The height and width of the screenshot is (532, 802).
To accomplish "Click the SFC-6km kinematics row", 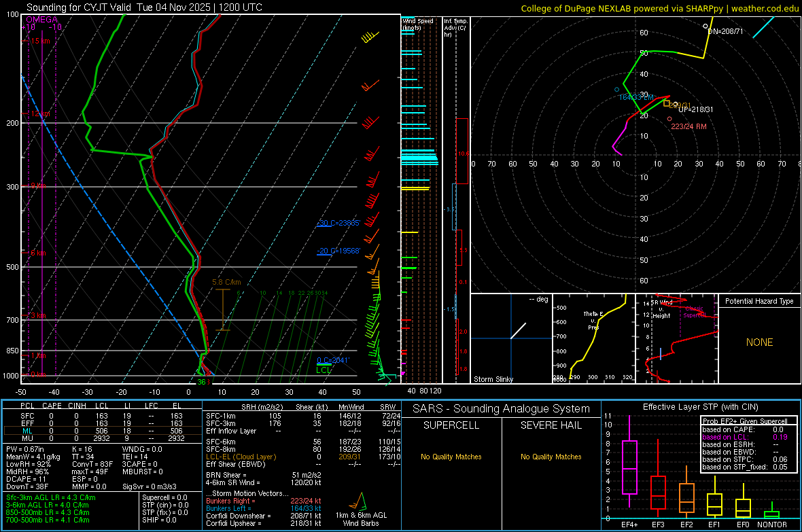I will tap(303, 442).
